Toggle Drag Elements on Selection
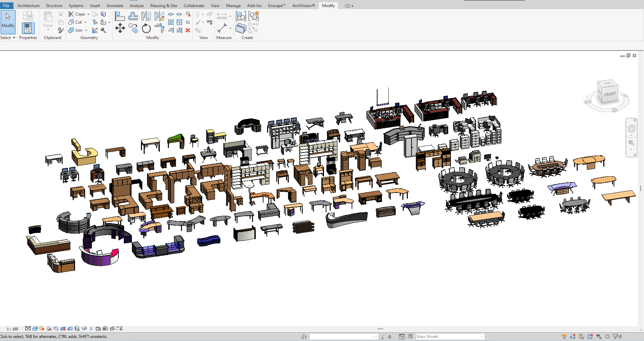The height and width of the screenshot is (341, 644). point(599,336)
